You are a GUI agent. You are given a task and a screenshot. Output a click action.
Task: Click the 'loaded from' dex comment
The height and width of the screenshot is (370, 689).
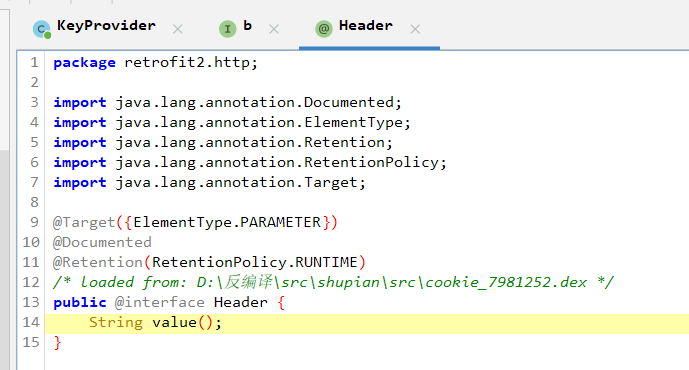point(334,282)
